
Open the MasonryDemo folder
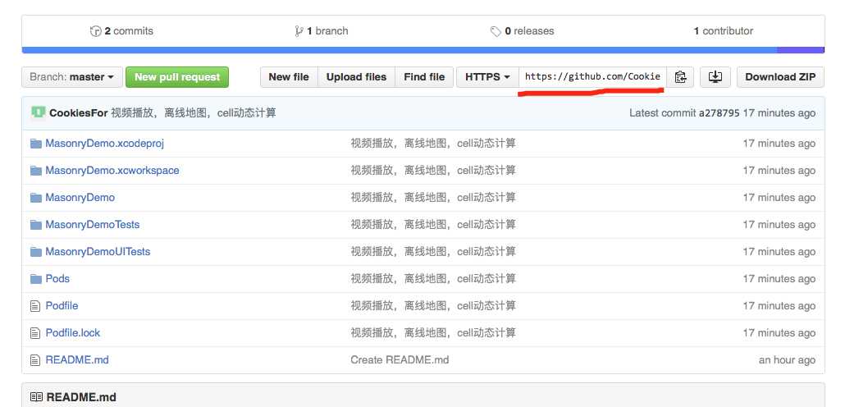pos(80,198)
